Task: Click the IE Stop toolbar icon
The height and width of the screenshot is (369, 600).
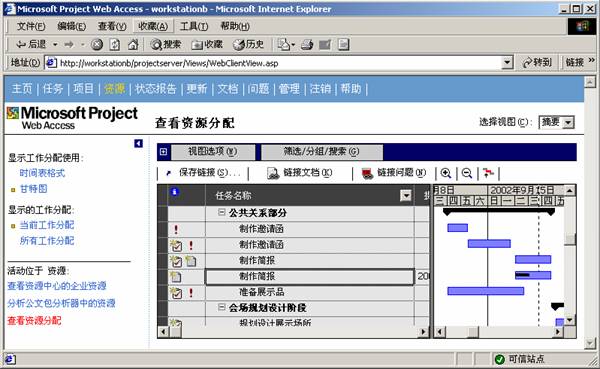Action: point(97,45)
